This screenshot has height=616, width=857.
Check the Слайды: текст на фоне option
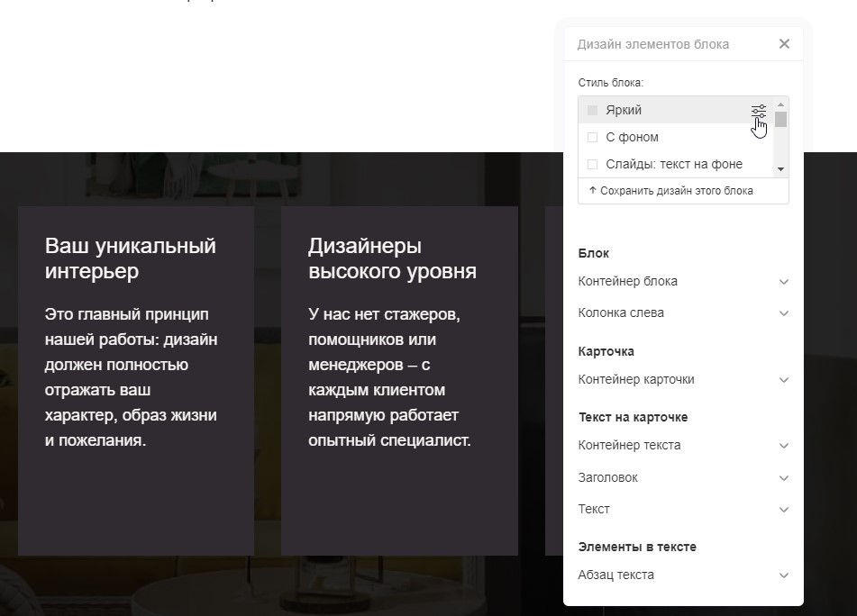tap(592, 165)
